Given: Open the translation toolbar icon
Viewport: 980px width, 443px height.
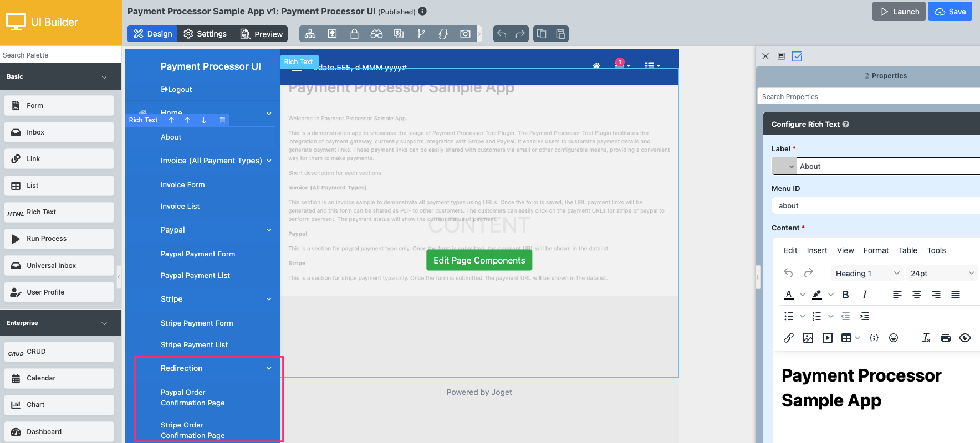Looking at the screenshot, I should coord(399,34).
